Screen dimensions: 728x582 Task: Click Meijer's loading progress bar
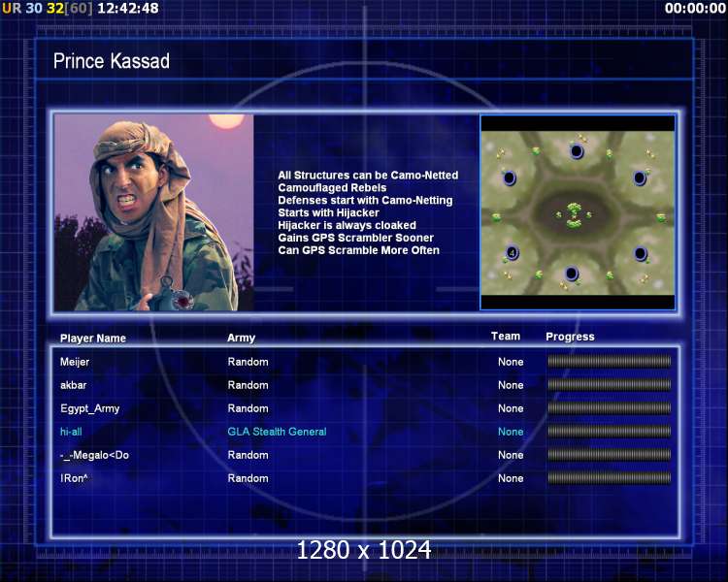coord(610,362)
